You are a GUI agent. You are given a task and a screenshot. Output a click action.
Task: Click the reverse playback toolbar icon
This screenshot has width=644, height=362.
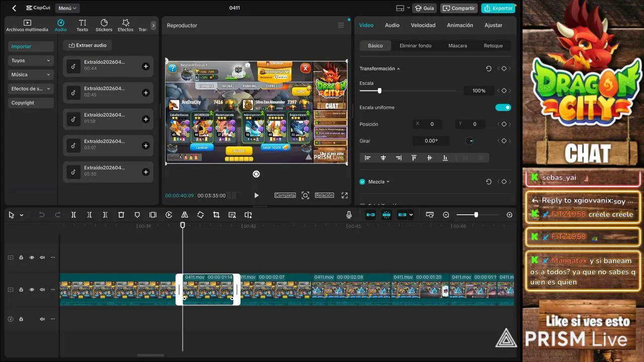coord(169,215)
